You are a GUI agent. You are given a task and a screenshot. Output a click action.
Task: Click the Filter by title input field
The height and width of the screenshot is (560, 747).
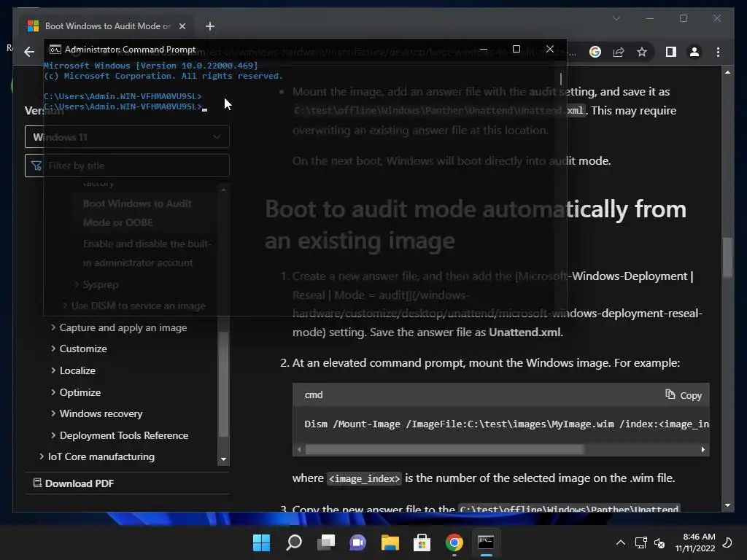click(127, 166)
